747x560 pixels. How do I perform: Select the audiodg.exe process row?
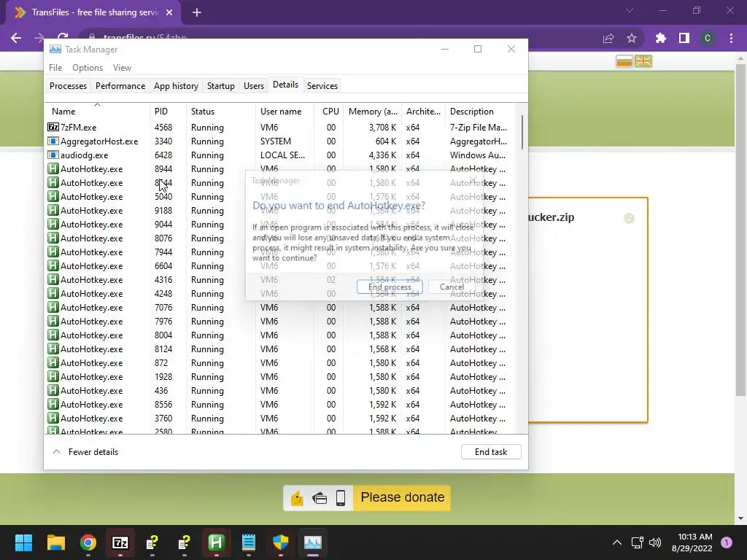280,155
